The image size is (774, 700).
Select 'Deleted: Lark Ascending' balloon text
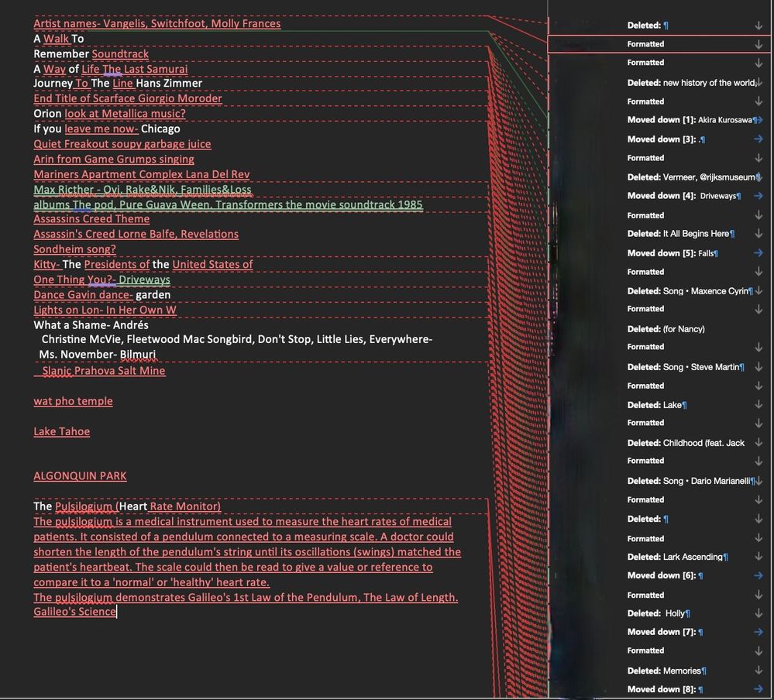[x=677, y=557]
